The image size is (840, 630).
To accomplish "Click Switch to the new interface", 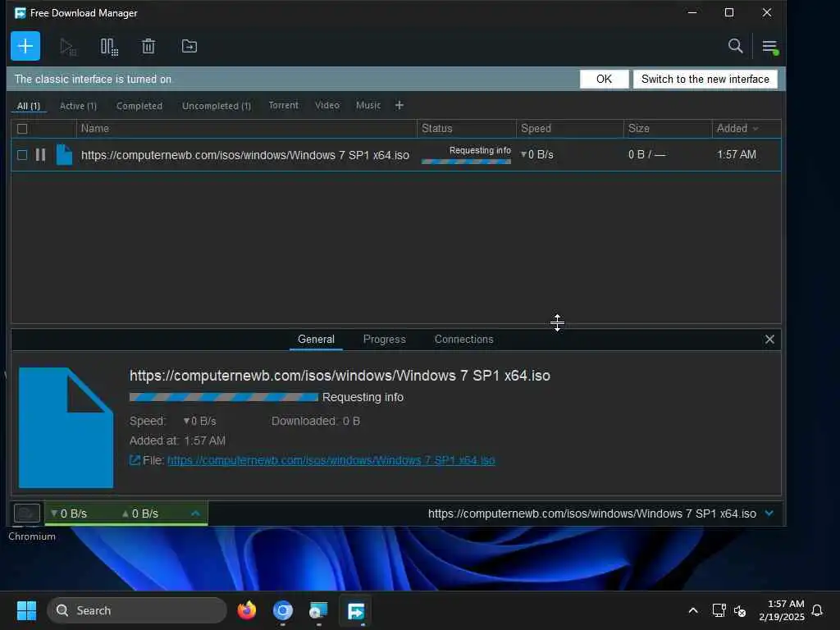I will click(x=705, y=80).
